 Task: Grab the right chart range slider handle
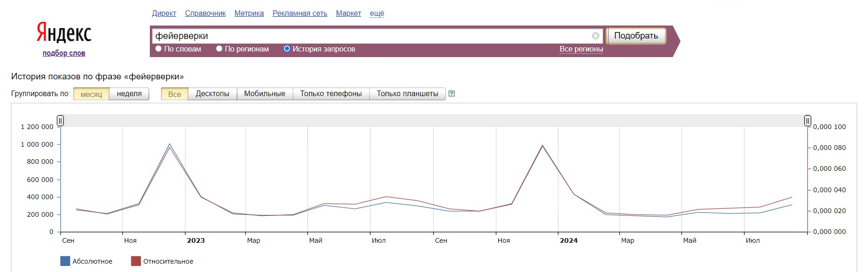click(807, 121)
